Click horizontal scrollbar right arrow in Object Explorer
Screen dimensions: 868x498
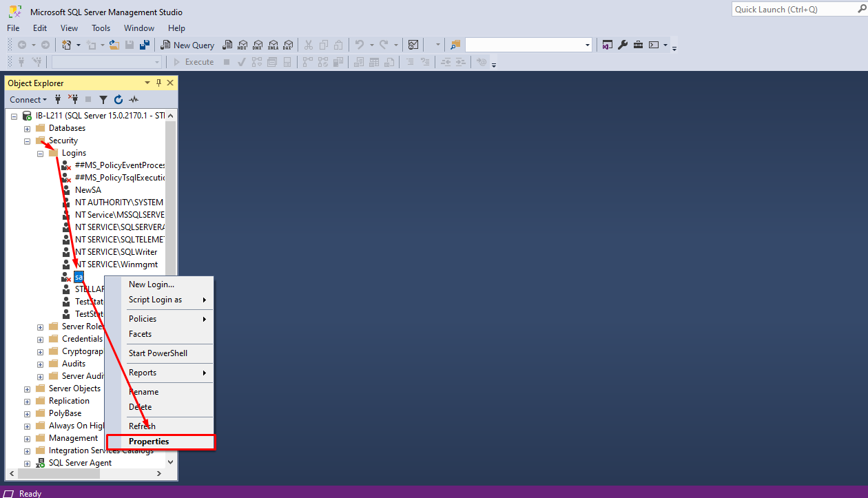[x=159, y=474]
